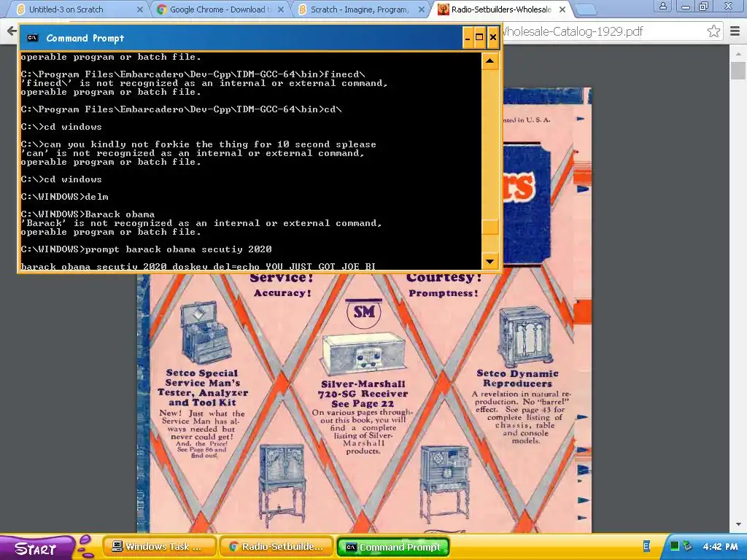The image size is (747, 560).
Task: Bookmark this page with the star icon
Action: pos(713,31)
